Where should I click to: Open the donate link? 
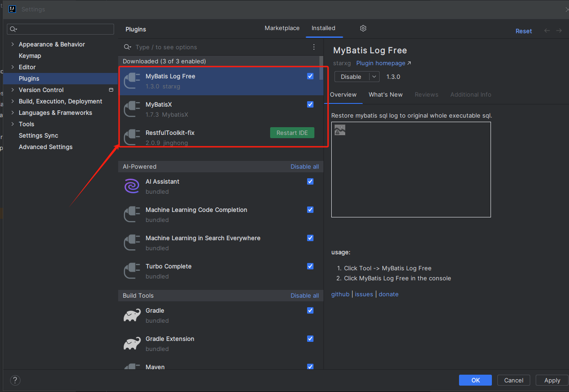click(389, 294)
